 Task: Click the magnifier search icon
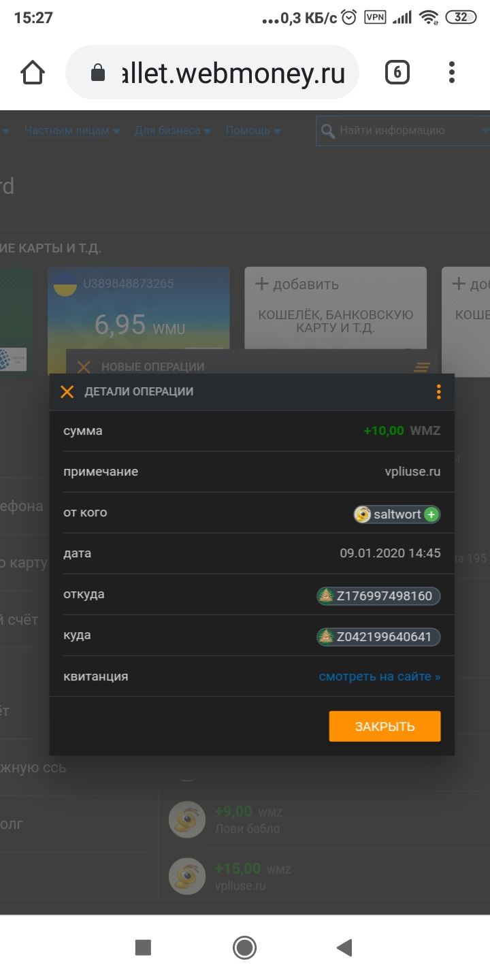[x=328, y=131]
